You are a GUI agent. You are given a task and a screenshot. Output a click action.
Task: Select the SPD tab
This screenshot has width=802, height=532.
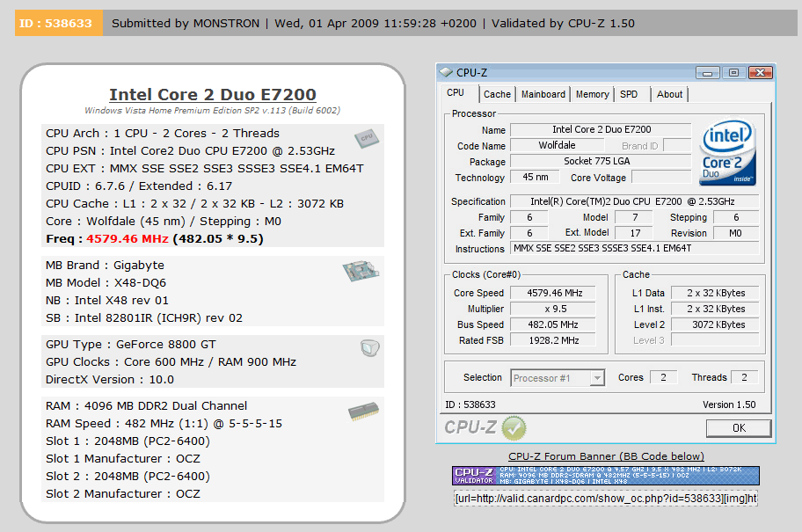pos(629,94)
